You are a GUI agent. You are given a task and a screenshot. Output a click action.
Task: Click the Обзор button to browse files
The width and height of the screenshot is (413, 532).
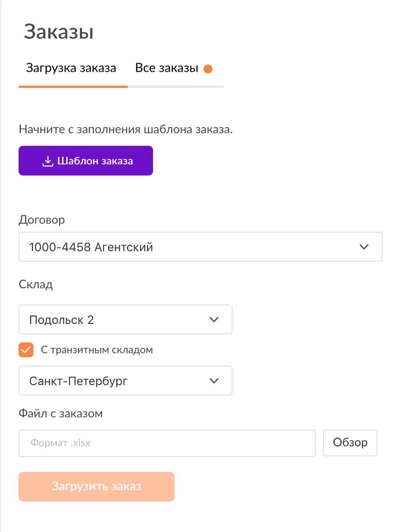pyautogui.click(x=350, y=442)
